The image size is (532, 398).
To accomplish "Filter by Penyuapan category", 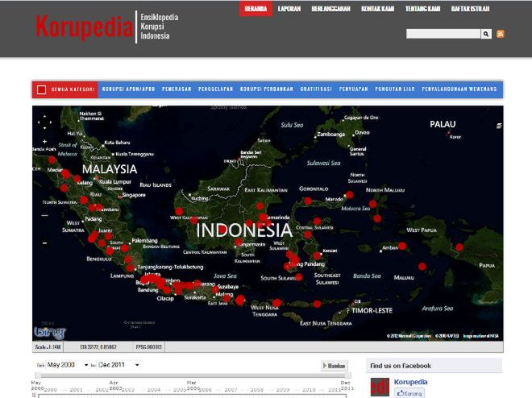I will (353, 89).
